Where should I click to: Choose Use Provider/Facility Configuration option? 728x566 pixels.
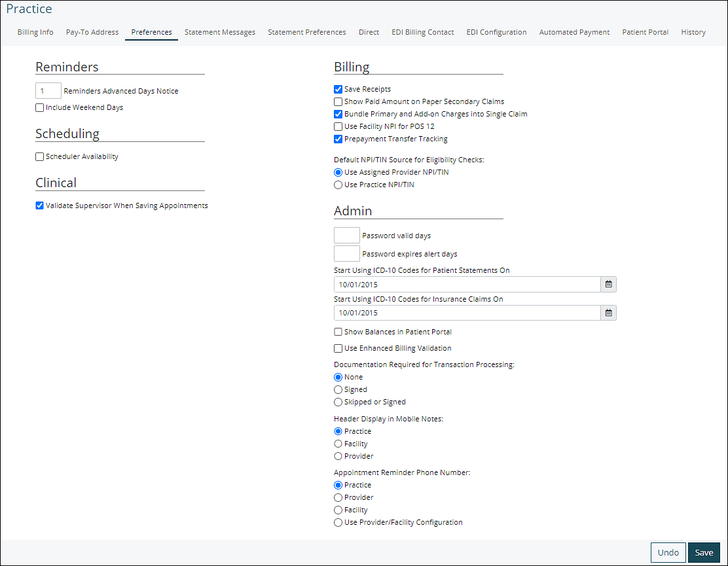click(x=338, y=523)
